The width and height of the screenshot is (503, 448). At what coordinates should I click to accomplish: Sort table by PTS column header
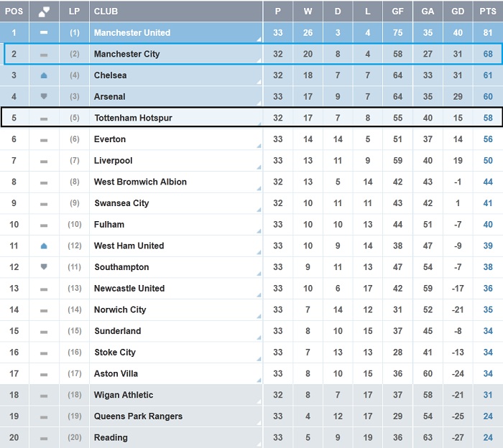coord(488,11)
